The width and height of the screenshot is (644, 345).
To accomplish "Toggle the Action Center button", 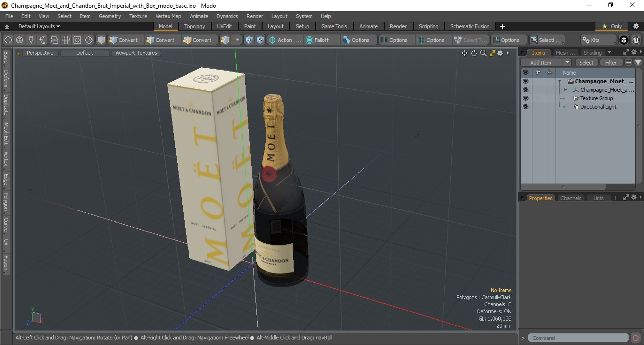I will pos(284,40).
